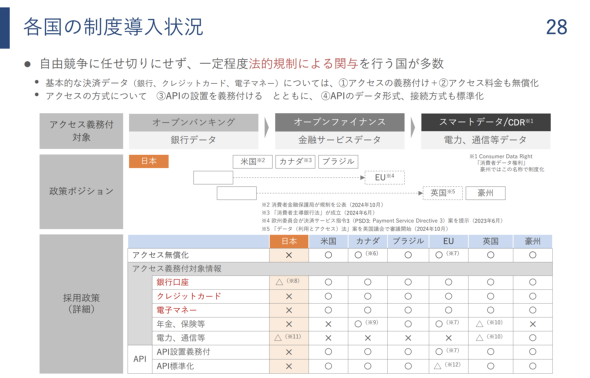Click footnote ※5 about データ（利用とアクセス）法

(355, 229)
